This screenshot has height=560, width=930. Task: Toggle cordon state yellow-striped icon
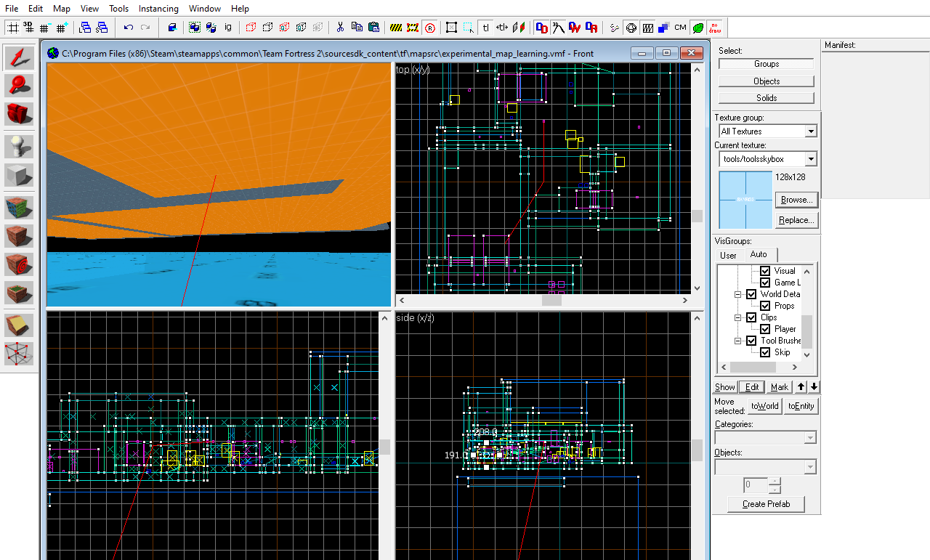(x=396, y=28)
